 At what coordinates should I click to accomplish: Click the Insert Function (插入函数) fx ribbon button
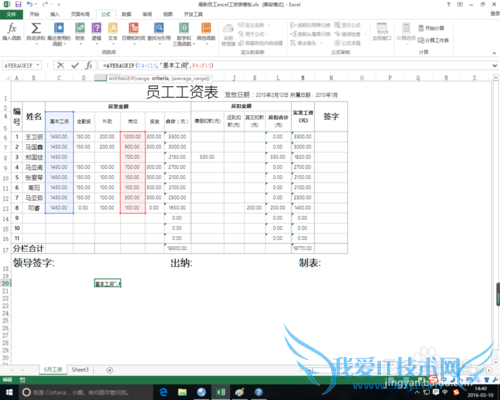click(x=12, y=32)
